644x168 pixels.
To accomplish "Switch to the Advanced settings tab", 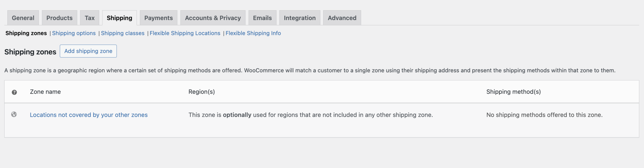I will (x=342, y=18).
